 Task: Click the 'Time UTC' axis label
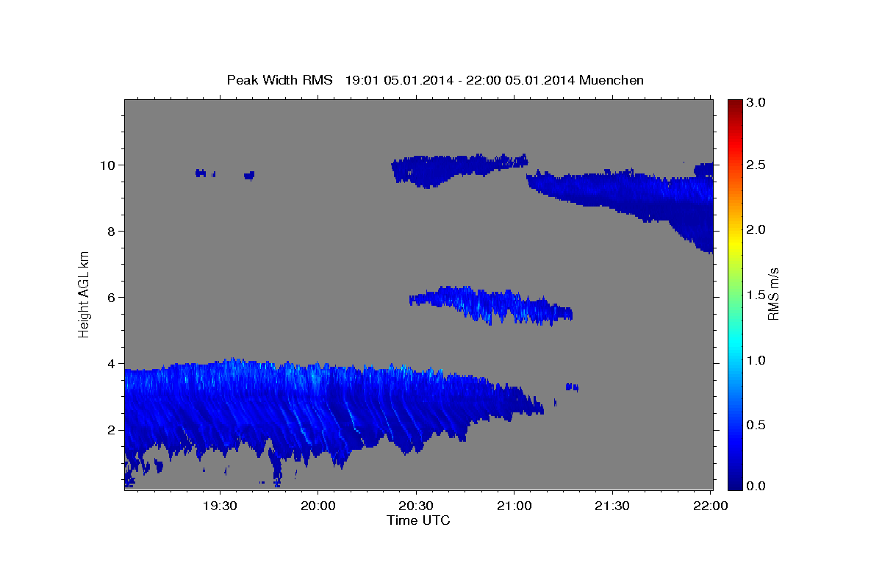(x=418, y=520)
